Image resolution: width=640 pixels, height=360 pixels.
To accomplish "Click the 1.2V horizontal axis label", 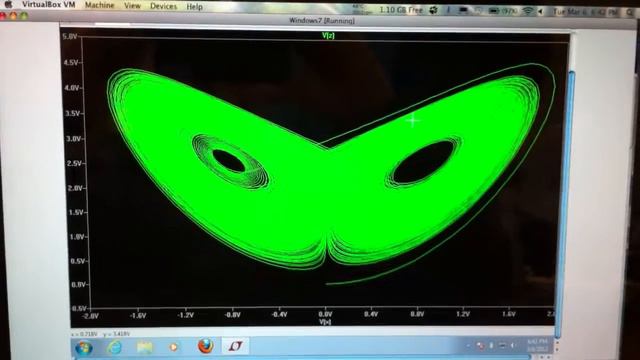I will click(x=463, y=314).
